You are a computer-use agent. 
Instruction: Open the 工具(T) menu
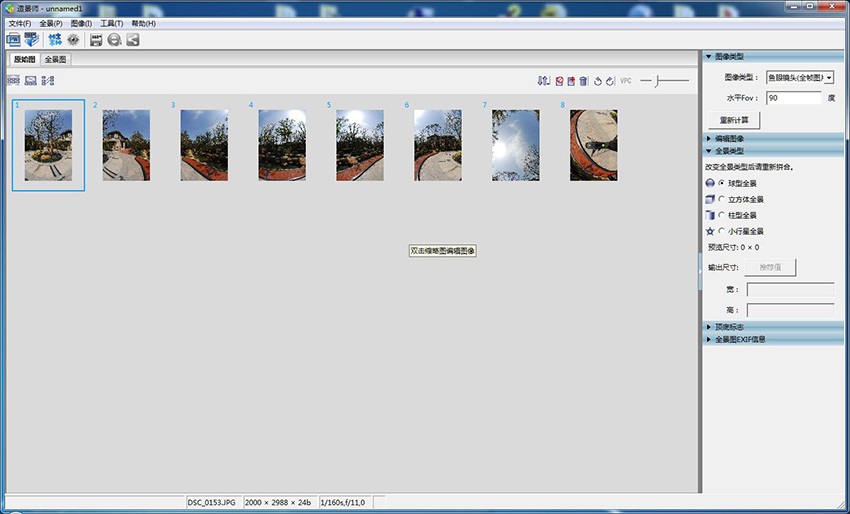coord(111,23)
